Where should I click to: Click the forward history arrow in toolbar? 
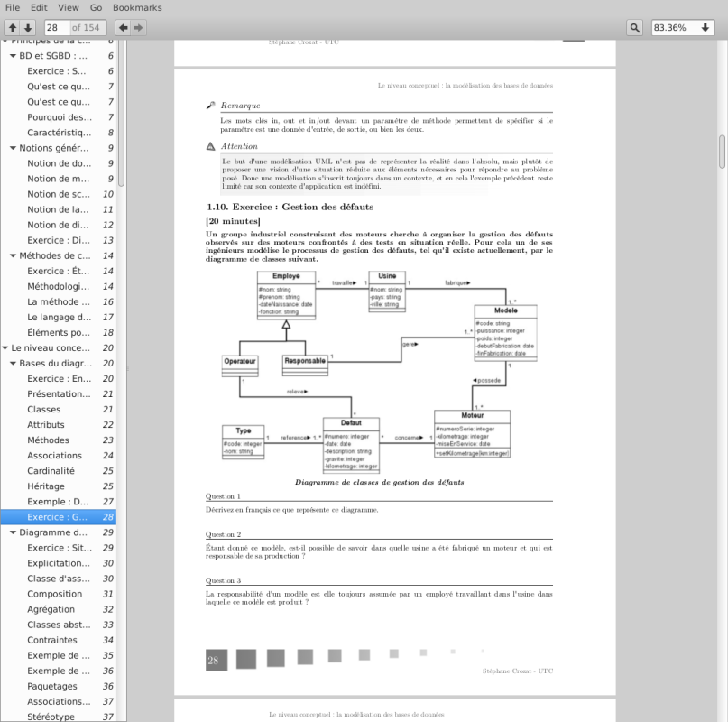coord(138,28)
